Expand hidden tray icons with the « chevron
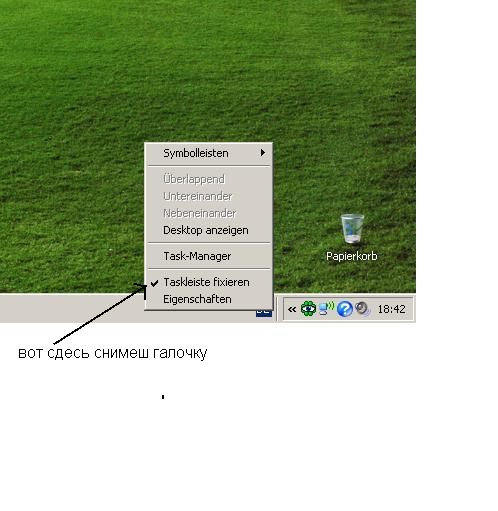498x511 pixels. [292, 309]
